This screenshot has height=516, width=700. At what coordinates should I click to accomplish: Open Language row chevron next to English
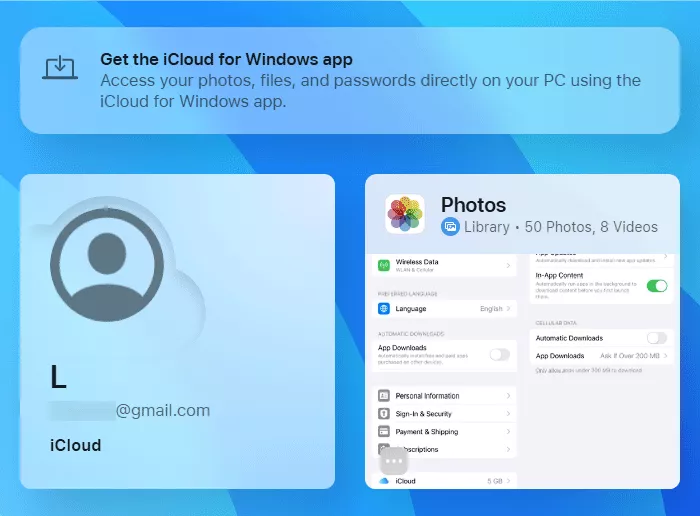coord(508,308)
